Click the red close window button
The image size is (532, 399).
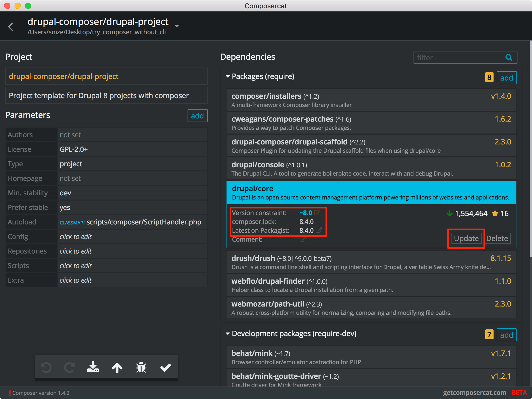click(7, 6)
